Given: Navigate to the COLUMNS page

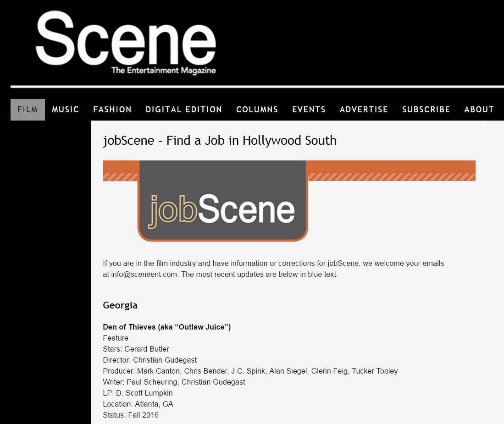Looking at the screenshot, I should [x=257, y=110].
